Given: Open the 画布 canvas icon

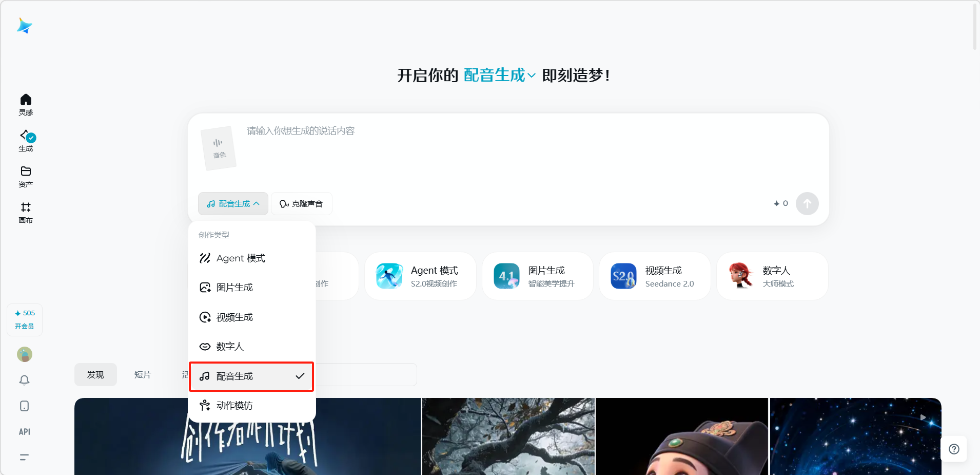Looking at the screenshot, I should tap(26, 212).
